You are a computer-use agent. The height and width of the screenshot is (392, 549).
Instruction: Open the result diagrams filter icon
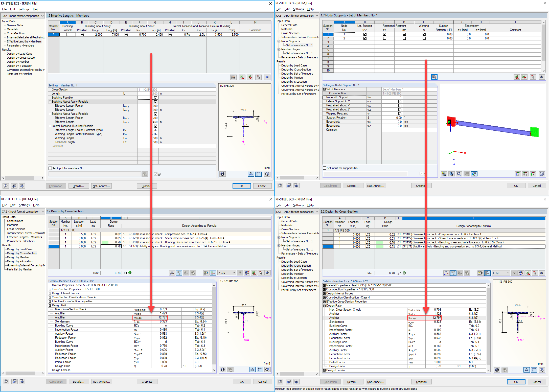click(x=240, y=273)
